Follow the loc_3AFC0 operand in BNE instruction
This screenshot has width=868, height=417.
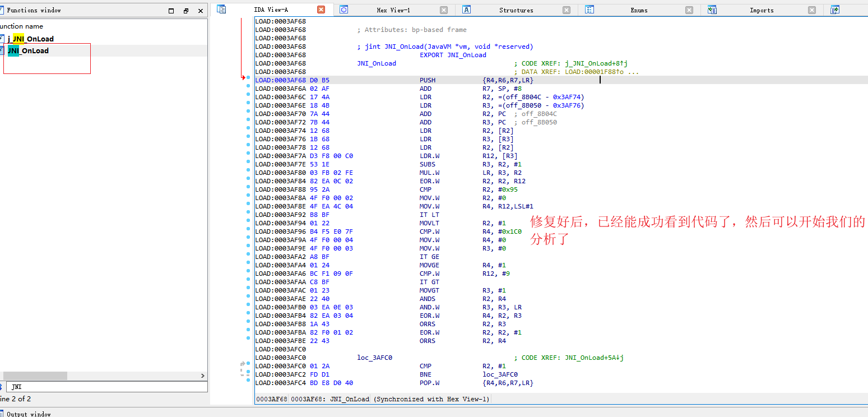pos(500,374)
